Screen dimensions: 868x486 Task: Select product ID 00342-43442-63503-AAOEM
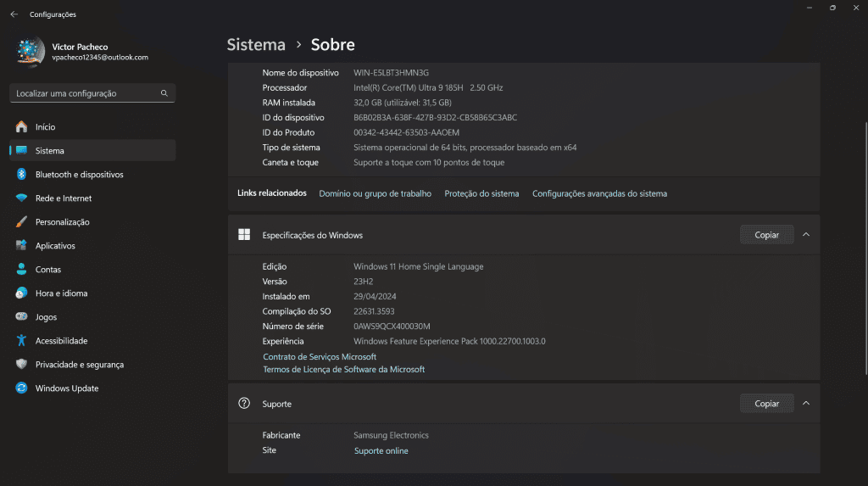click(406, 132)
